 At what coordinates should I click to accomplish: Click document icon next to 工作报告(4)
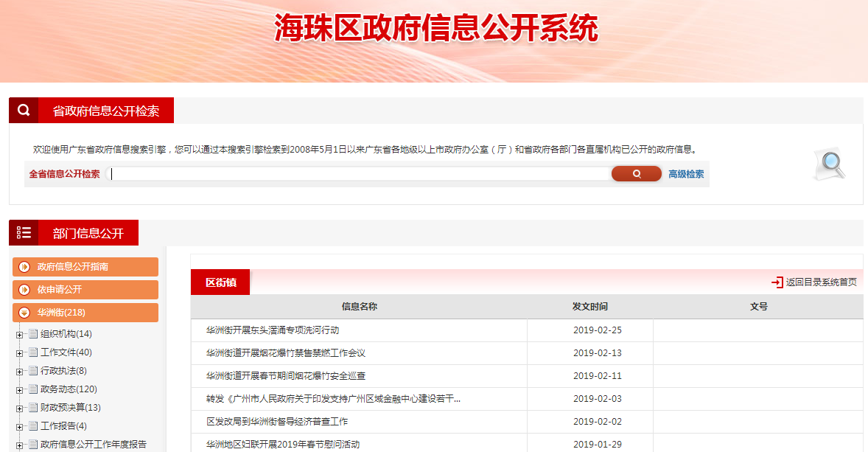click(33, 426)
